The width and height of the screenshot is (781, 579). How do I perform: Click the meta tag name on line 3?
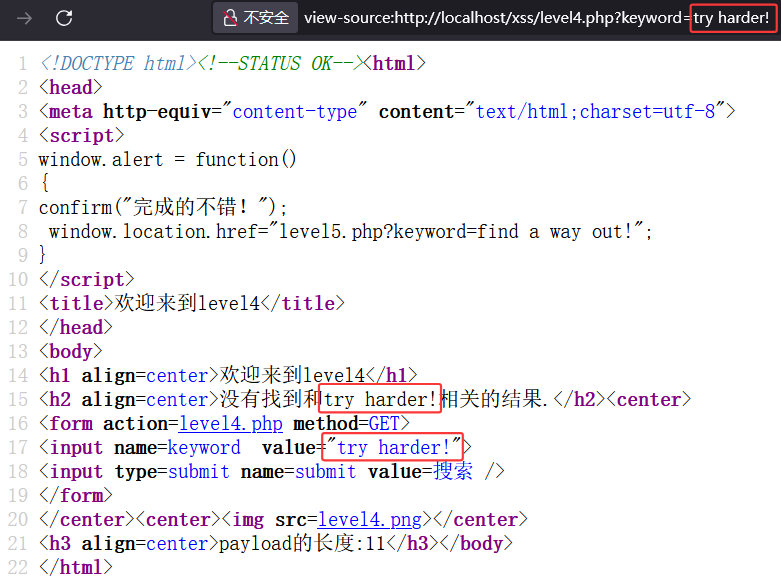pos(71,112)
